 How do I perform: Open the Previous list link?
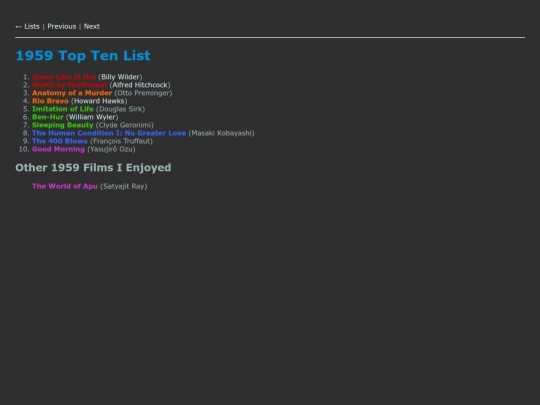[x=62, y=27]
